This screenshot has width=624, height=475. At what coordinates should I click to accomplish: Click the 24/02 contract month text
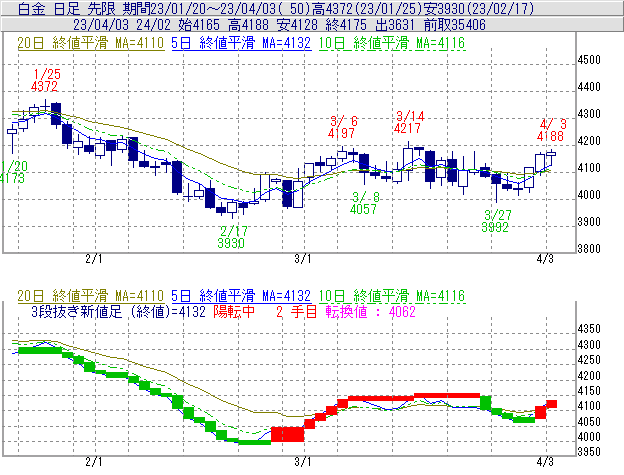click(x=153, y=25)
